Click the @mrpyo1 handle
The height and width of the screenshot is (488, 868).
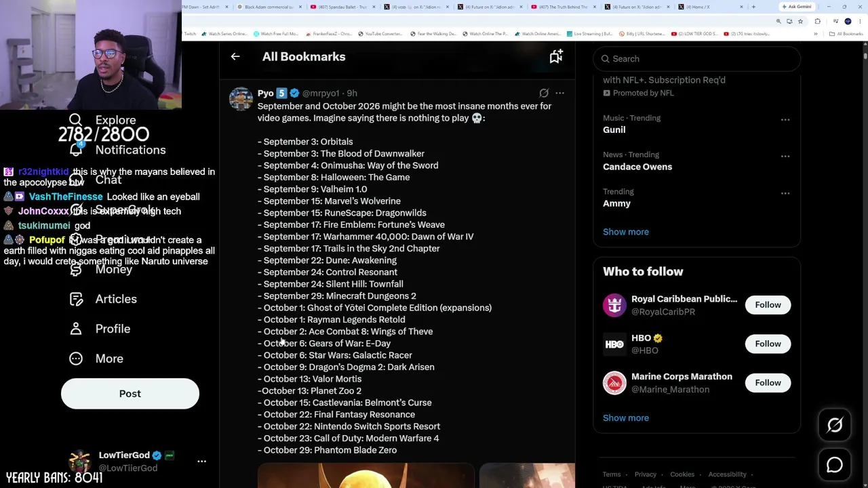[x=320, y=94]
